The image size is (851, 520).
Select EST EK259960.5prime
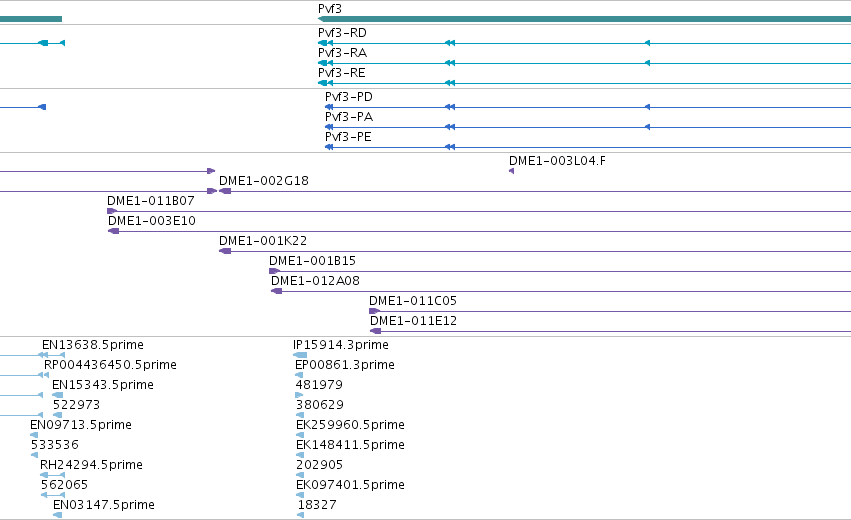click(x=351, y=424)
